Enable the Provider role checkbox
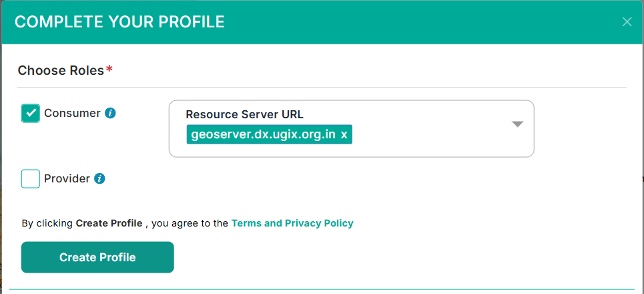 (x=31, y=179)
